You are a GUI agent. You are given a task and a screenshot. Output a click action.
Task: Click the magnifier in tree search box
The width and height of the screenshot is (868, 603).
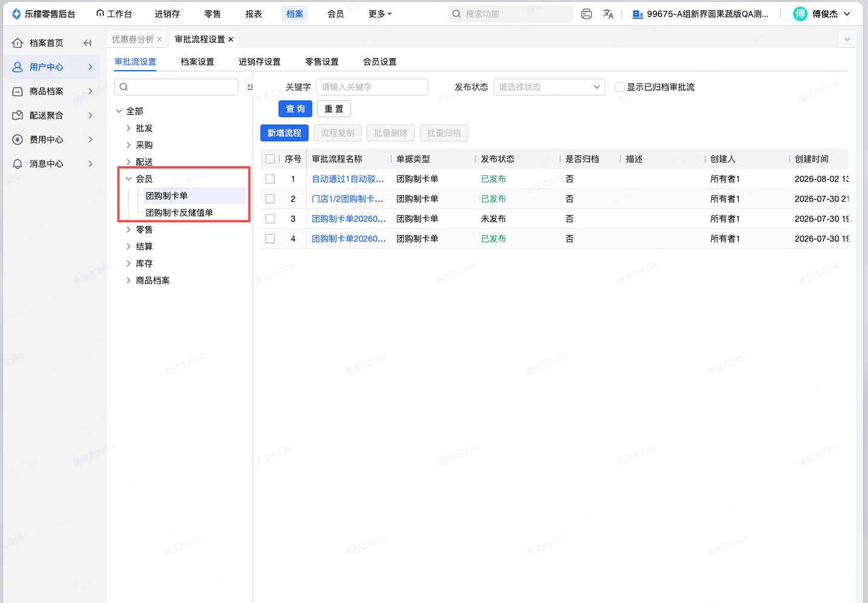click(124, 87)
